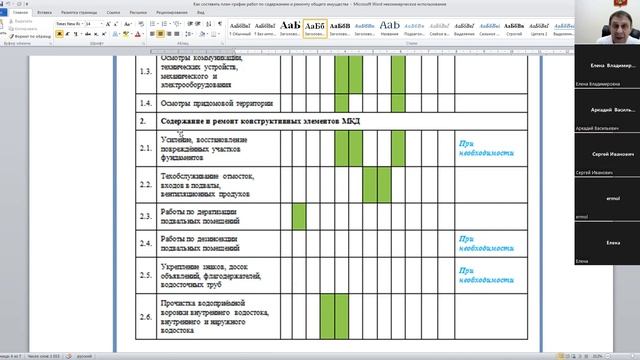The width and height of the screenshot is (640, 360).
Task: Apply the Строгий (Strong) style
Action: click(x=514, y=29)
